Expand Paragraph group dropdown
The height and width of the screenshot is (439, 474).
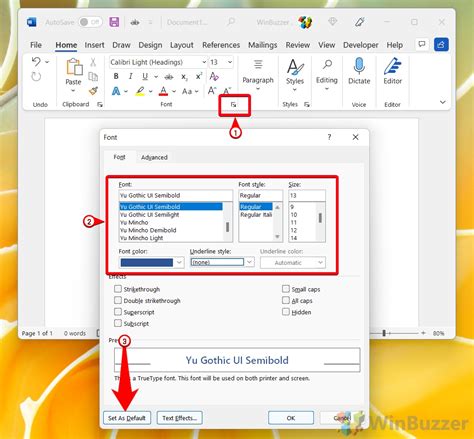(x=258, y=89)
